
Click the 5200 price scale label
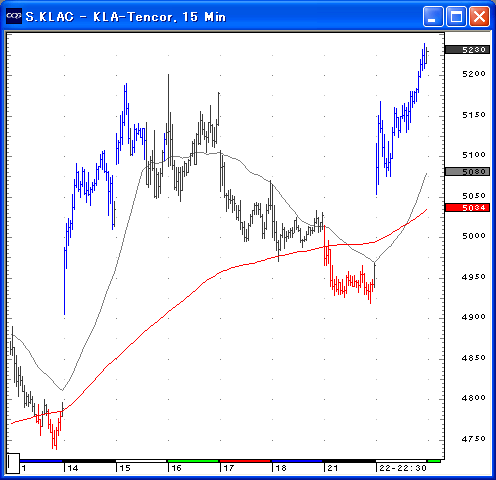coord(474,74)
